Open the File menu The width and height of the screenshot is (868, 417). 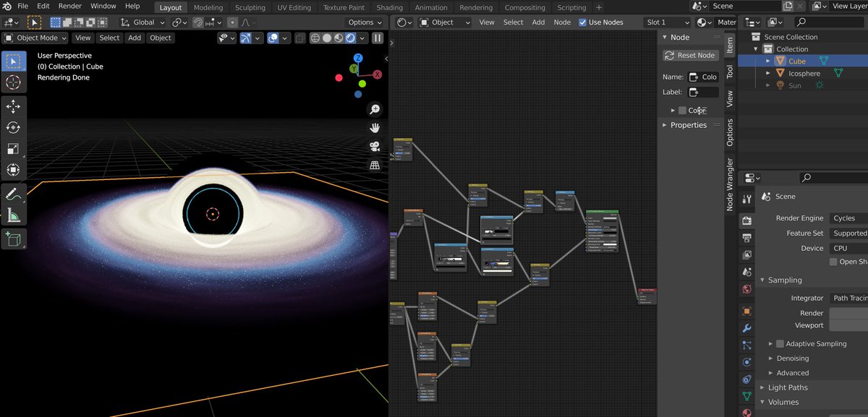(x=22, y=7)
